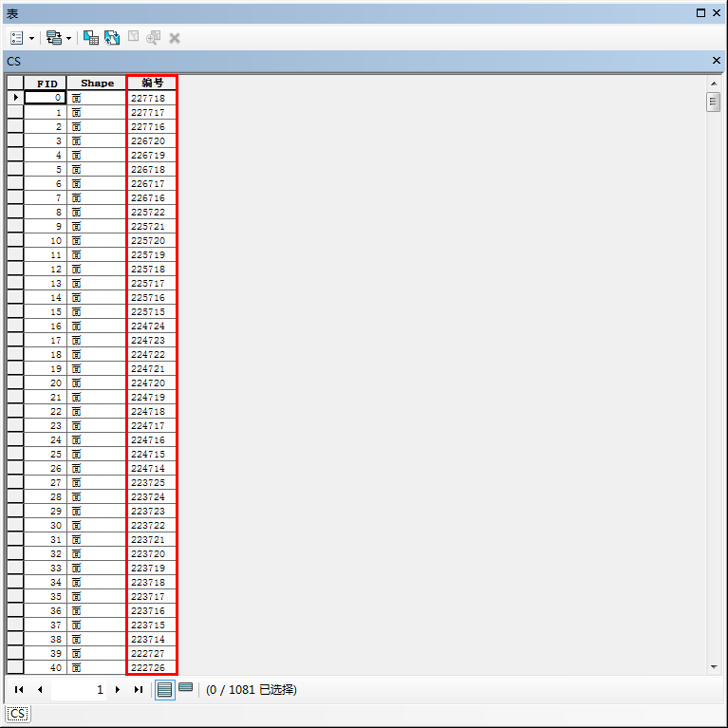The image size is (728, 728).
Task: Click the scrollbar up arrow
Action: tap(714, 84)
